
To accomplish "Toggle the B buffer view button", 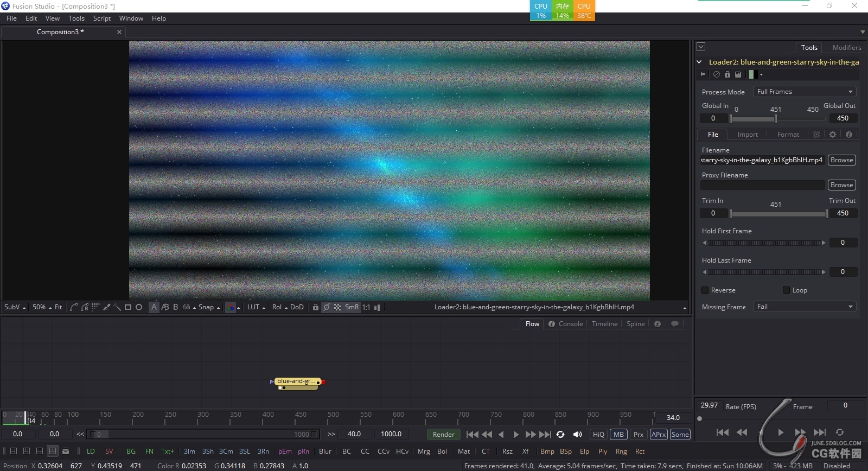I will click(175, 307).
